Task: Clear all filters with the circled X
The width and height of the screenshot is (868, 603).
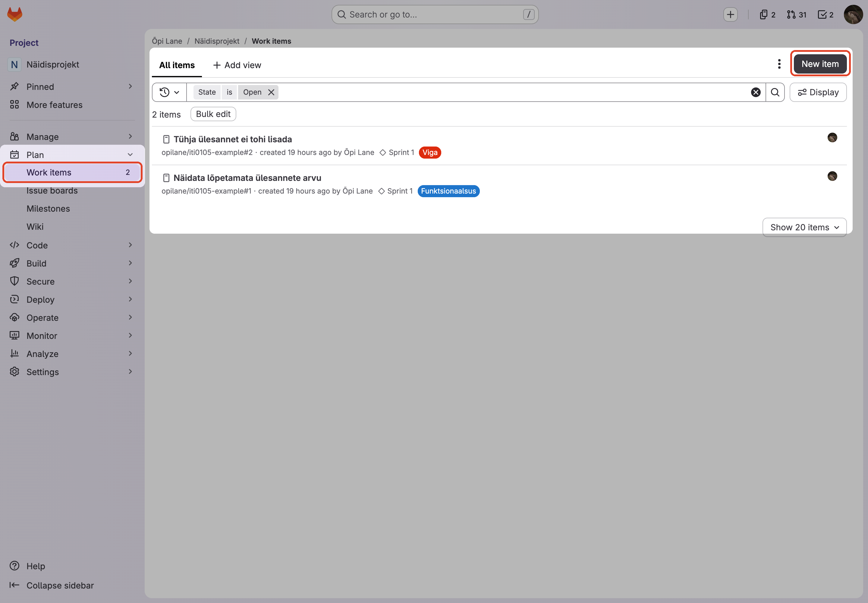Action: point(756,92)
